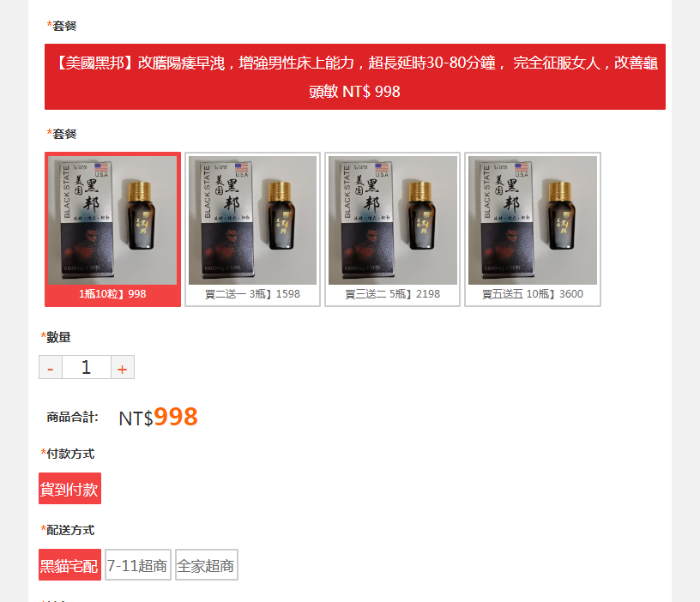Click the red 美國黑邦 NT$ 998 banner
Viewport: 700px width, 602px height.
pyautogui.click(x=355, y=77)
